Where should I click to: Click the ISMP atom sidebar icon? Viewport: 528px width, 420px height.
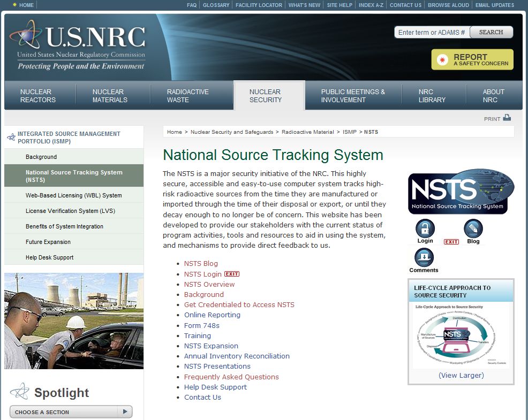click(x=11, y=137)
